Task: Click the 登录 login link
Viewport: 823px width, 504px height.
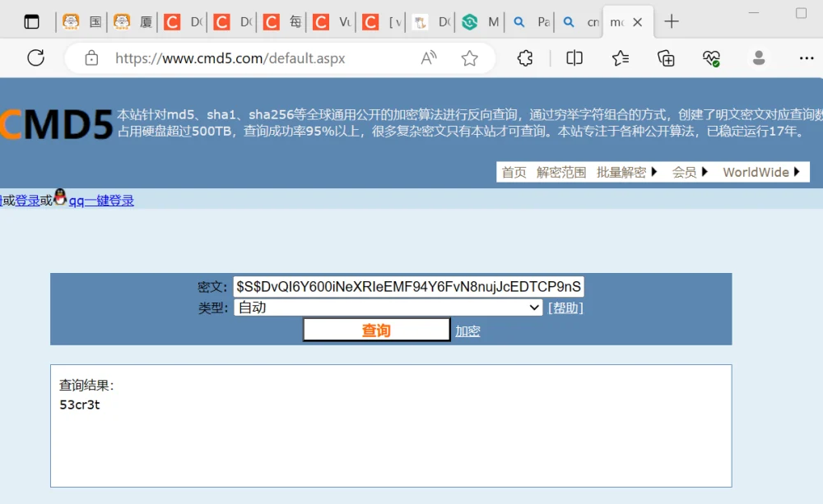Action: (x=27, y=201)
